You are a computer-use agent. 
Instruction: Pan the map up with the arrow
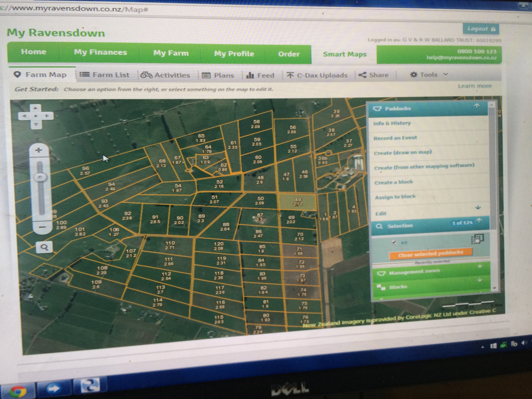tap(36, 108)
